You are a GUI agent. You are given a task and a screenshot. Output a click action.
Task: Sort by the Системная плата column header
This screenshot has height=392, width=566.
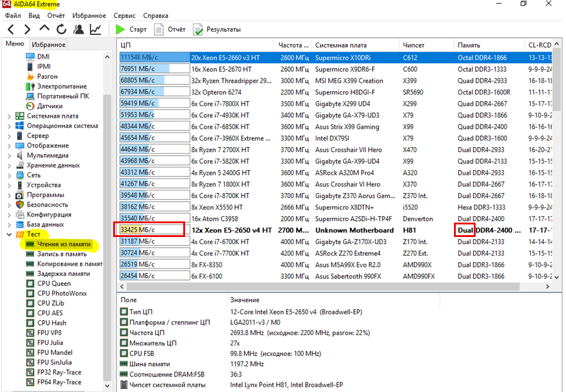point(356,45)
